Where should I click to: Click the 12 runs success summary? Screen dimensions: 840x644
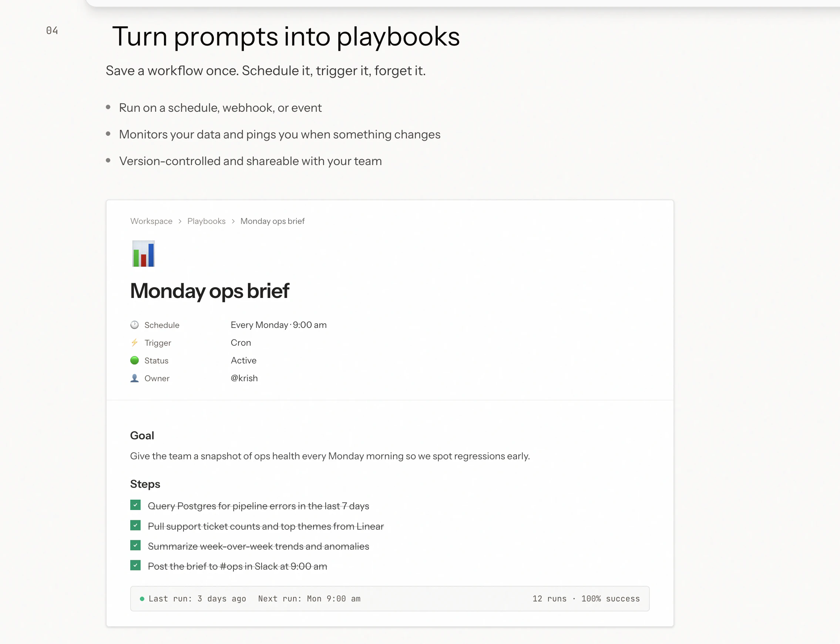586,599
